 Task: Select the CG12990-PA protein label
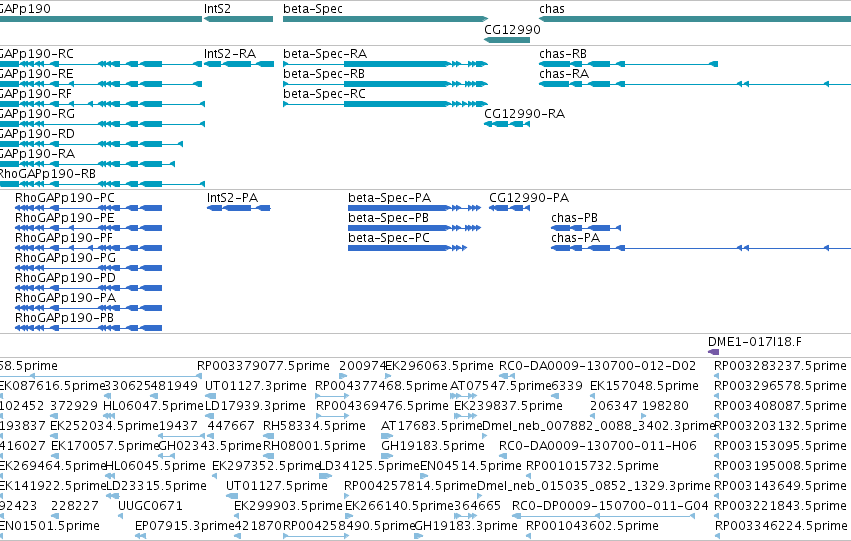(529, 198)
